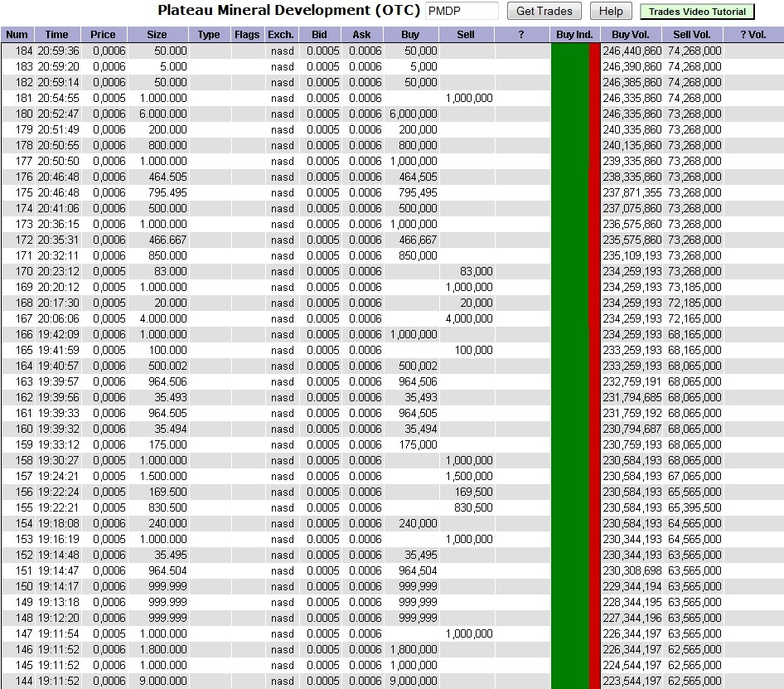This screenshot has width=784, height=689.
Task: Click the Flags column header
Action: coord(247,35)
